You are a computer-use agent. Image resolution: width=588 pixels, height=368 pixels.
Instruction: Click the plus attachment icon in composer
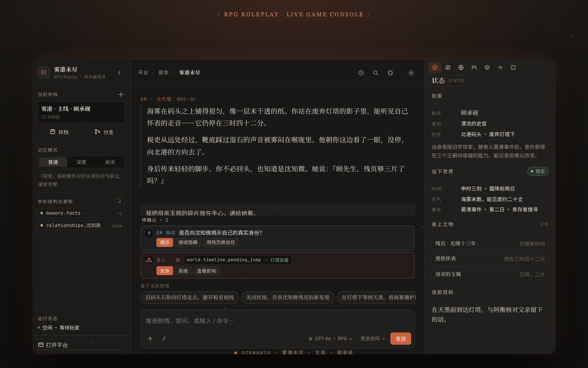point(150,339)
